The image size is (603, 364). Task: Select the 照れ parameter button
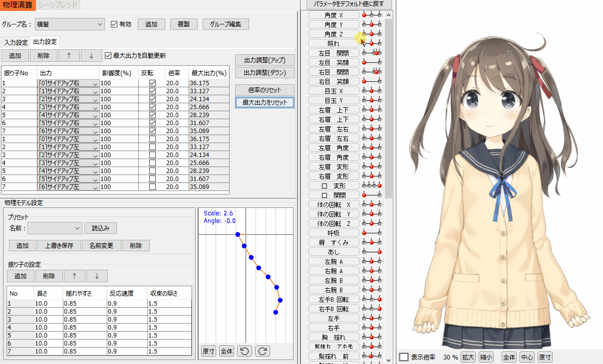[334, 43]
